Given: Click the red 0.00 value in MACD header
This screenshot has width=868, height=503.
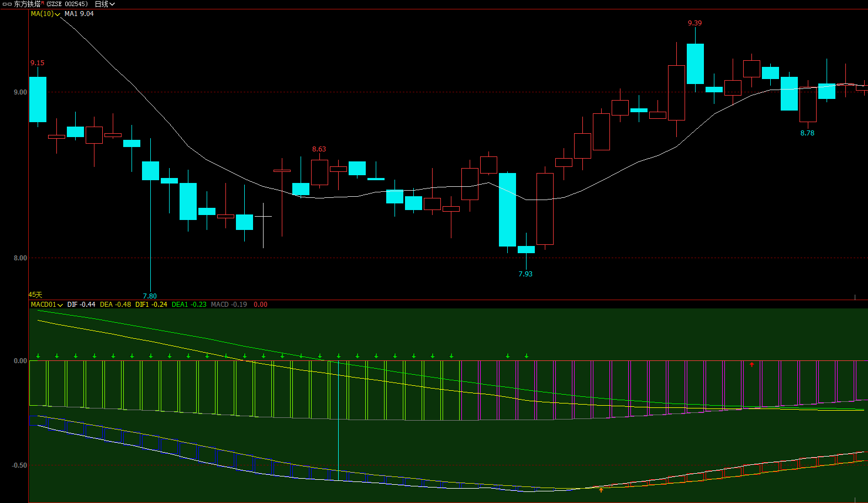Looking at the screenshot, I should click(260, 305).
